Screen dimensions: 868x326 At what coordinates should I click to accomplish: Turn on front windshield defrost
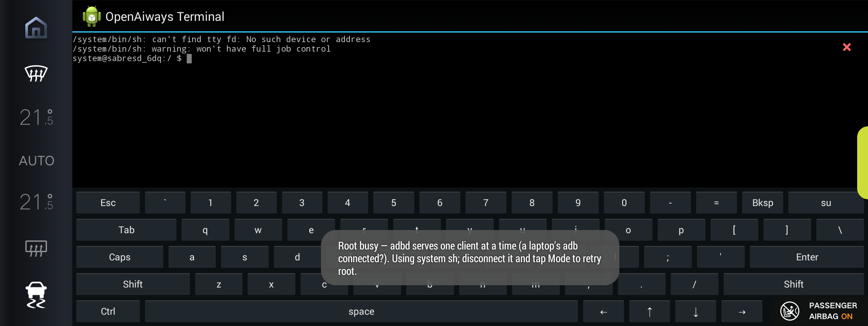36,73
